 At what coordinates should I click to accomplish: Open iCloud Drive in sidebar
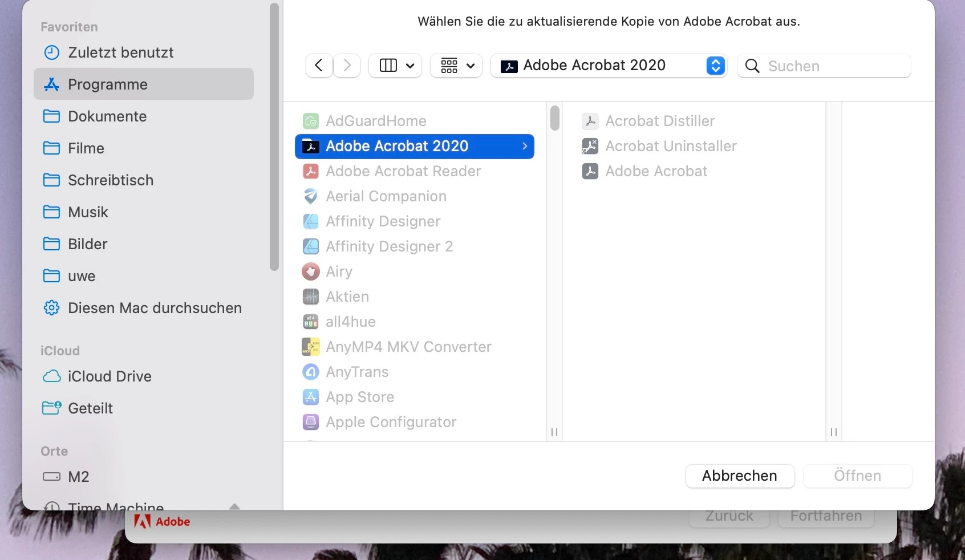pos(144,376)
